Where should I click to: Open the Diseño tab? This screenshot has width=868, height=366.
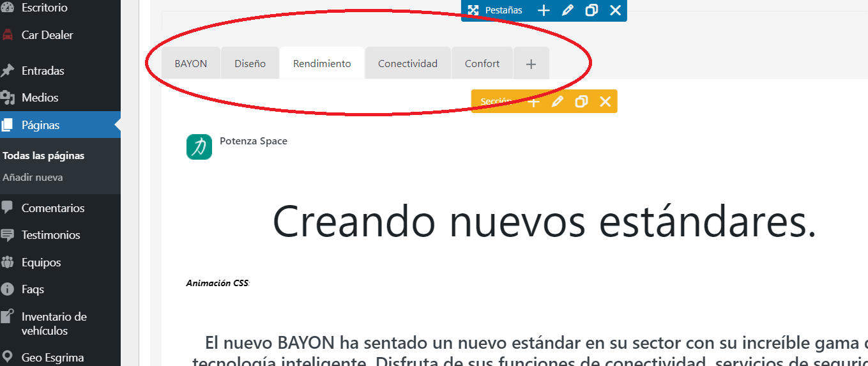tap(250, 63)
